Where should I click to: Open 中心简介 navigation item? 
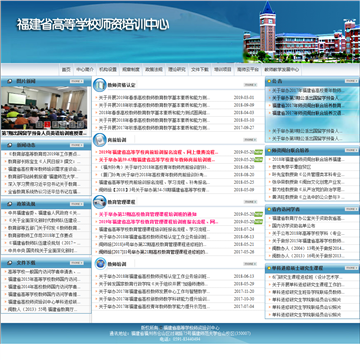click(x=85, y=70)
